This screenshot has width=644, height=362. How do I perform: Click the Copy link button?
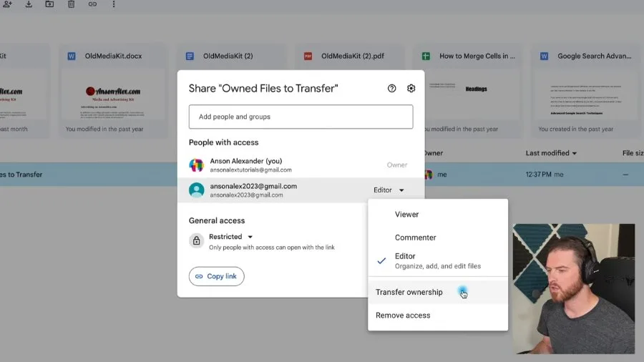pyautogui.click(x=216, y=276)
